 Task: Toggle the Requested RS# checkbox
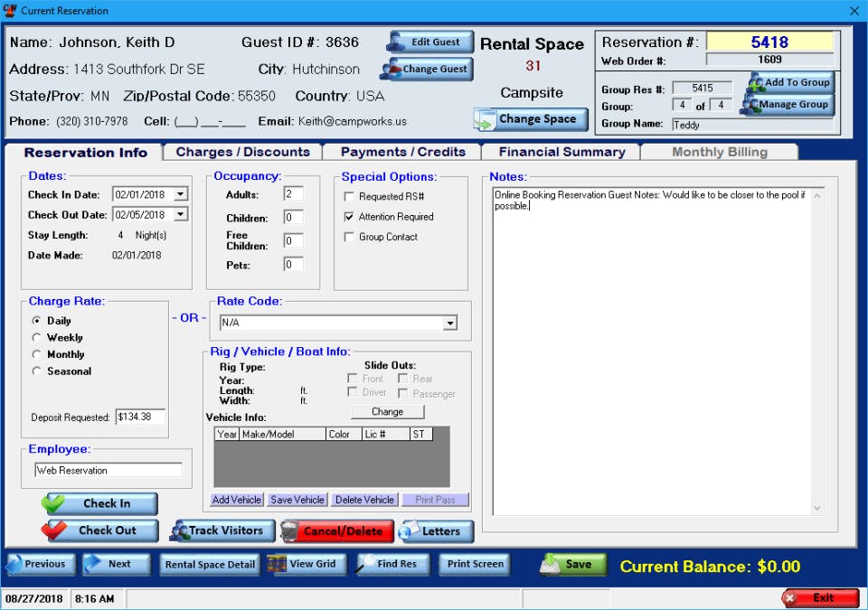coord(349,196)
